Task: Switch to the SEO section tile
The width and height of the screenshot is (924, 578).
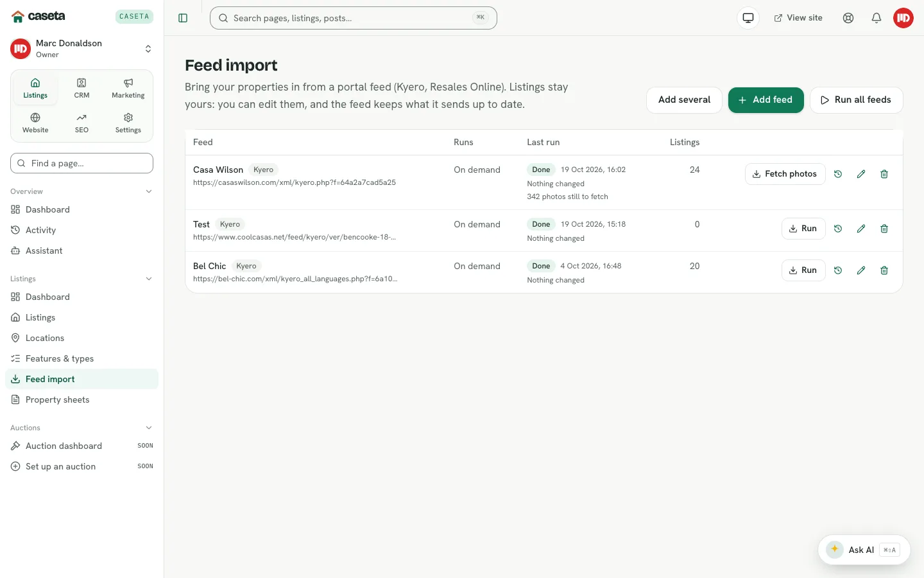Action: [x=81, y=123]
